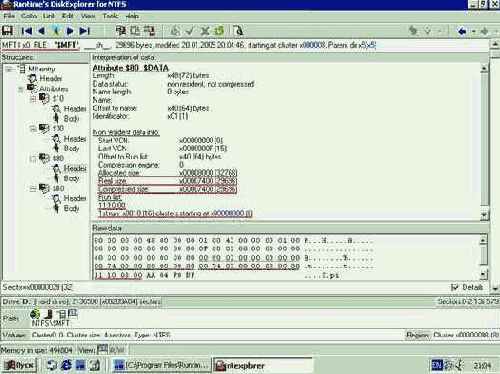Jump to the last sector arrow

[85, 31]
